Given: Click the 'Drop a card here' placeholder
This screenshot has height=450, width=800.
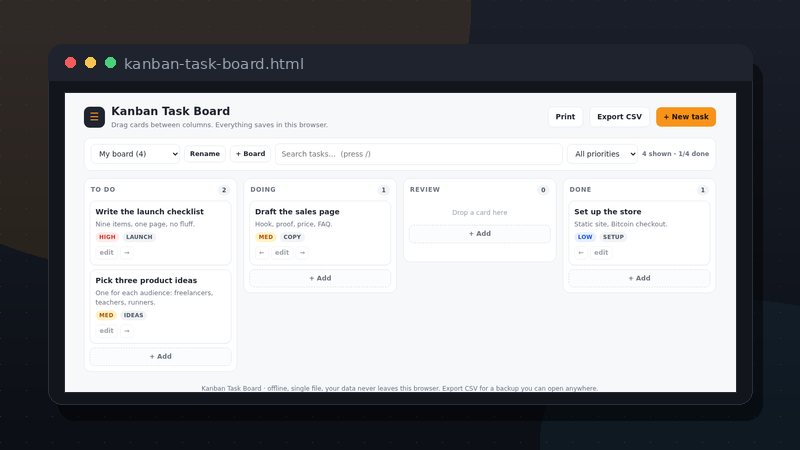Looking at the screenshot, I should [480, 212].
